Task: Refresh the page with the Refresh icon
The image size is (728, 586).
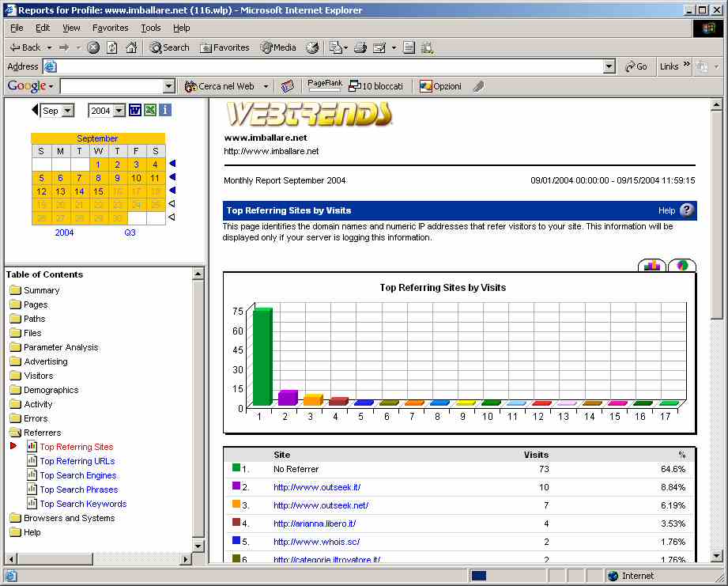Action: [x=112, y=47]
